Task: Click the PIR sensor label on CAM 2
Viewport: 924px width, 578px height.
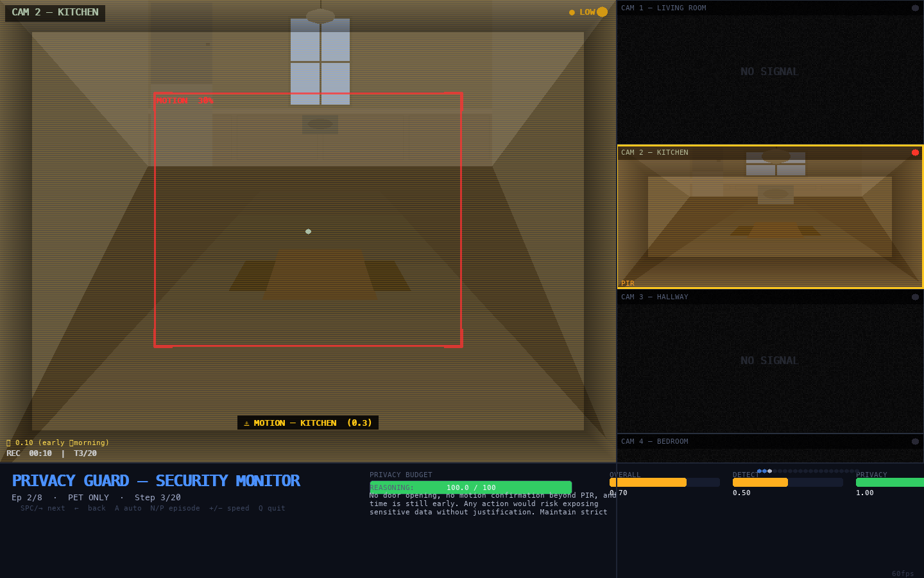Action: tap(628, 283)
